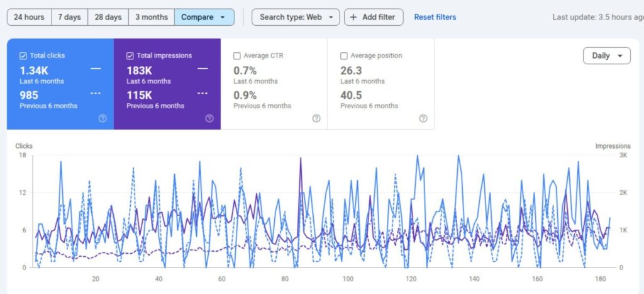This screenshot has height=294, width=644.
Task: Click solid line legend in Total impressions card
Action: pyautogui.click(x=203, y=69)
